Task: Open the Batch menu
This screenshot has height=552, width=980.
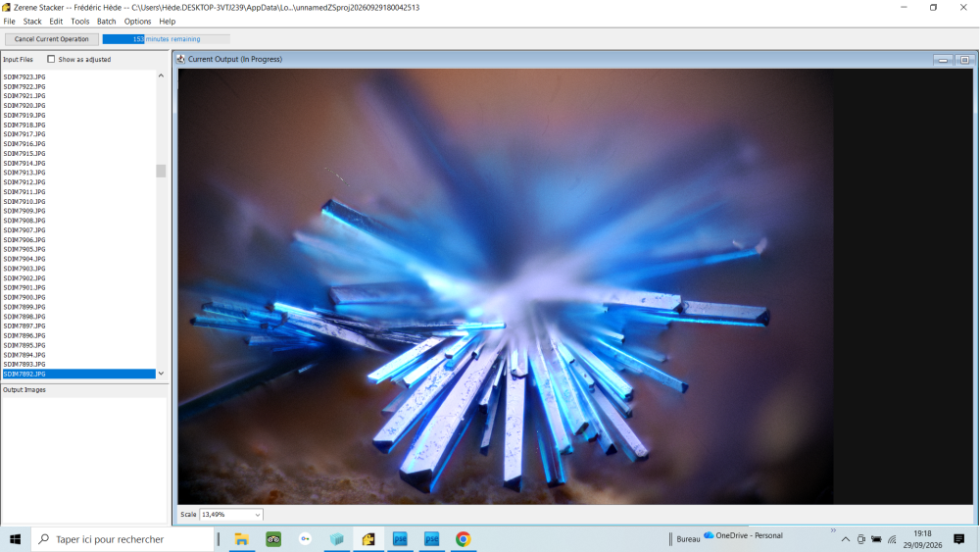Action: [106, 22]
